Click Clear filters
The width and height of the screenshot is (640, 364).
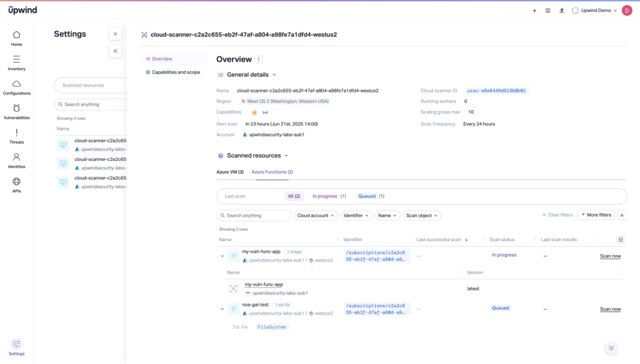click(x=557, y=215)
